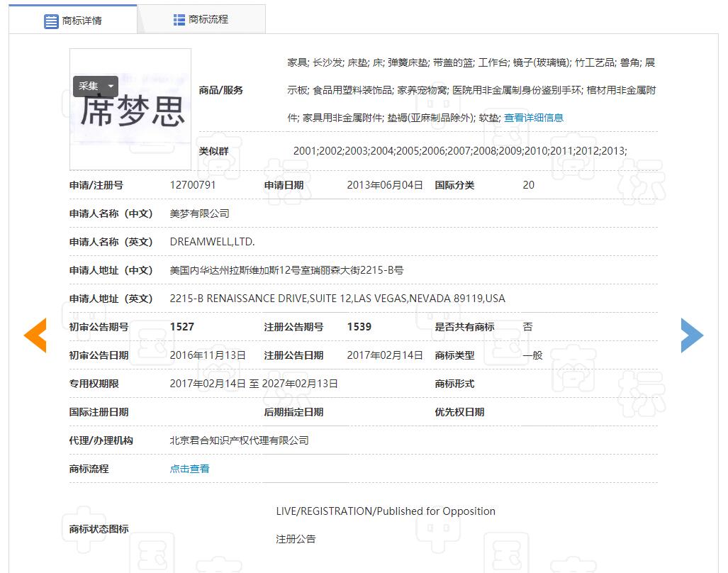Go to previous trademark with orange arrow
This screenshot has width=728, height=573.
click(35, 335)
